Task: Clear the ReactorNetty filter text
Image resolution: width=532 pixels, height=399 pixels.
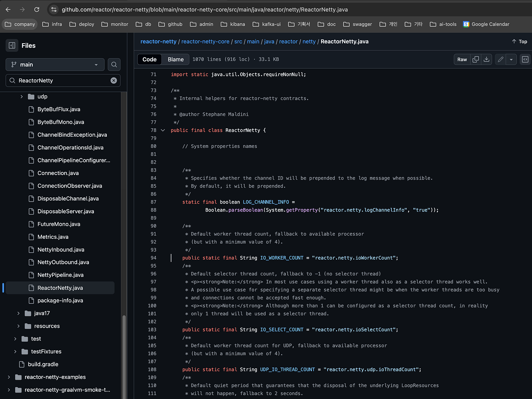Action: point(114,80)
